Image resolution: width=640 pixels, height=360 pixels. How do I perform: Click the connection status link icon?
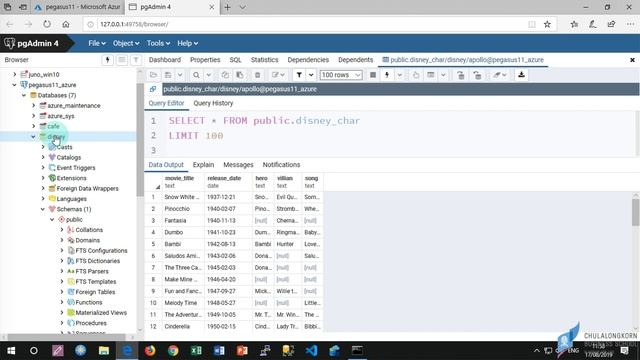tap(153, 89)
